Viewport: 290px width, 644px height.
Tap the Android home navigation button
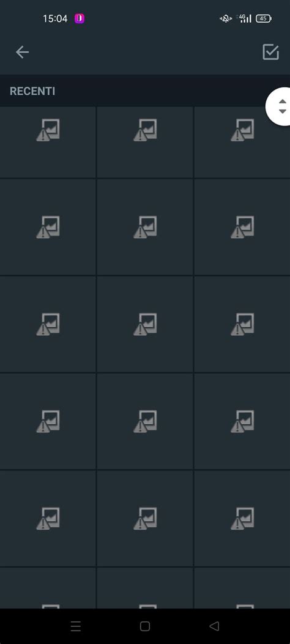coord(145,626)
